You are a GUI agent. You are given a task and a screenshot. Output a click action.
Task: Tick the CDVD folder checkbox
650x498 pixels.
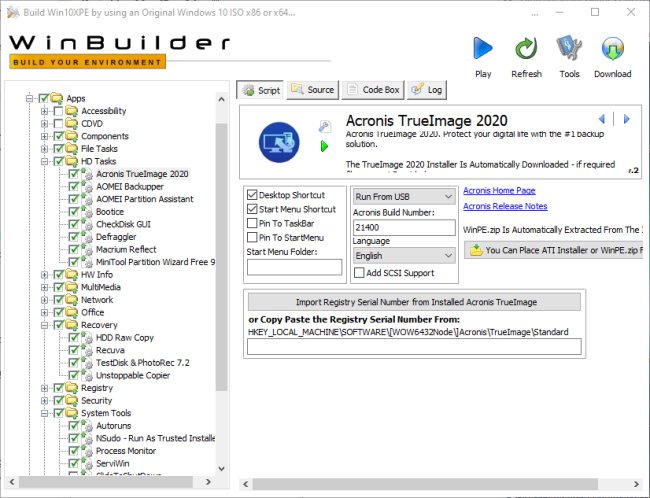click(x=58, y=124)
